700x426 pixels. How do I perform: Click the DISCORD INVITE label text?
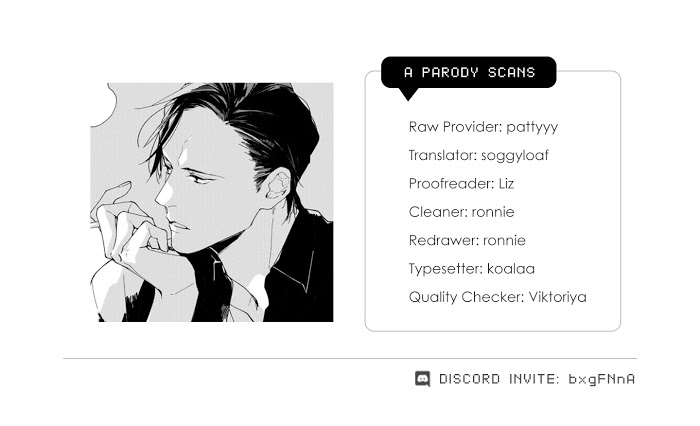coord(499,379)
